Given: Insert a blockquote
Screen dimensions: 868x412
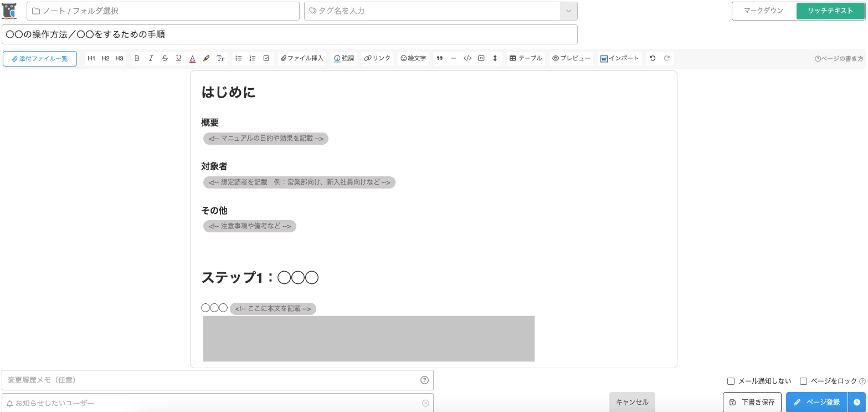Looking at the screenshot, I should pos(440,58).
